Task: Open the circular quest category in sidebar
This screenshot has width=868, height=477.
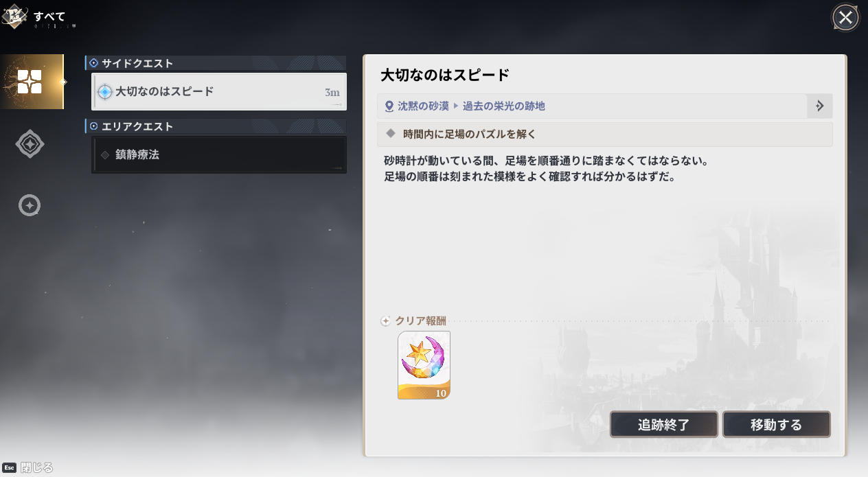Action: coord(30,205)
